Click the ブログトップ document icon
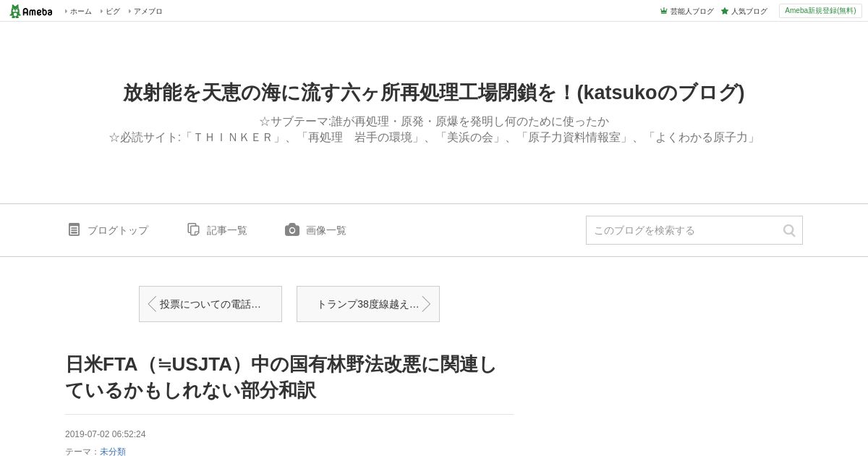This screenshot has height=456, width=868. pyautogui.click(x=74, y=229)
